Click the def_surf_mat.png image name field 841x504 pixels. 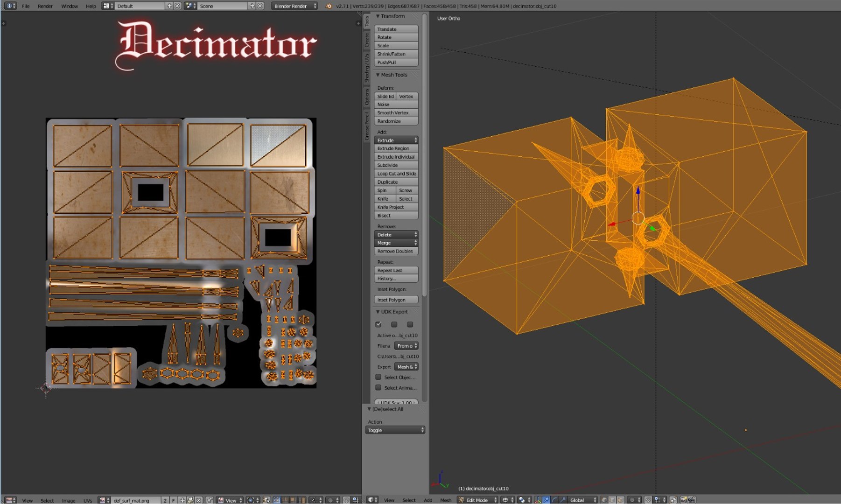tap(136, 500)
